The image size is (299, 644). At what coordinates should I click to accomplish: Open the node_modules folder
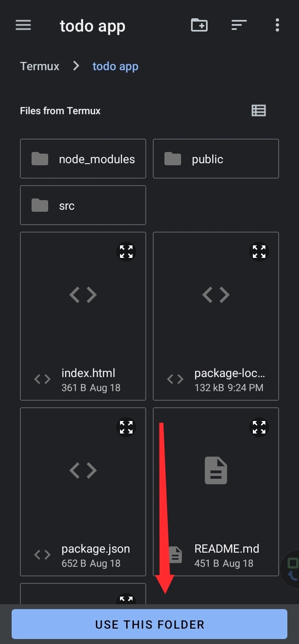pyautogui.click(x=83, y=159)
